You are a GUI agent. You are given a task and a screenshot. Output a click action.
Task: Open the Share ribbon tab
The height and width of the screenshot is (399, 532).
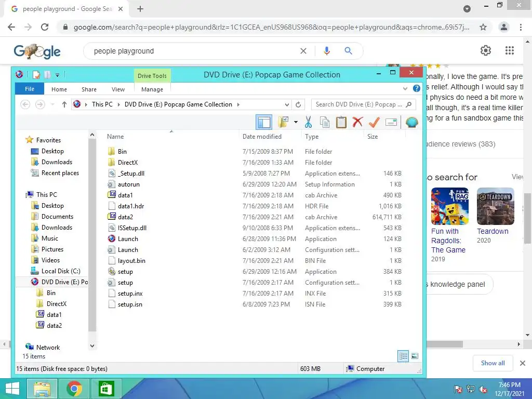point(89,89)
